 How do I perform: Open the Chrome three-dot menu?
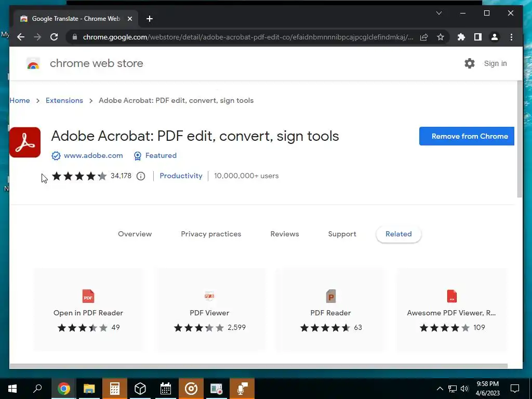coord(511,37)
